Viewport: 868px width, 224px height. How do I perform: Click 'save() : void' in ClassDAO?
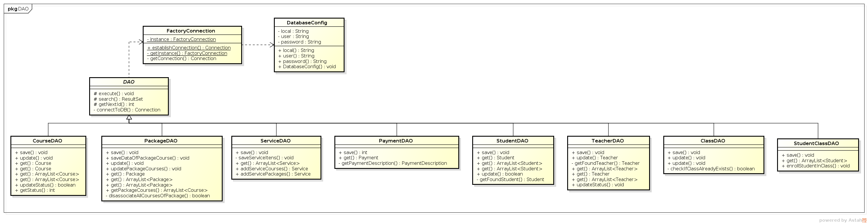(x=684, y=153)
